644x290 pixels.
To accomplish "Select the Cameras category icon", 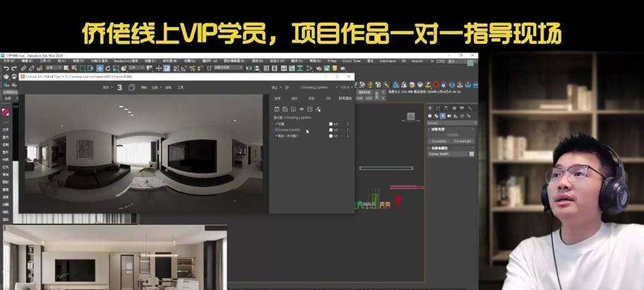I will click(449, 116).
